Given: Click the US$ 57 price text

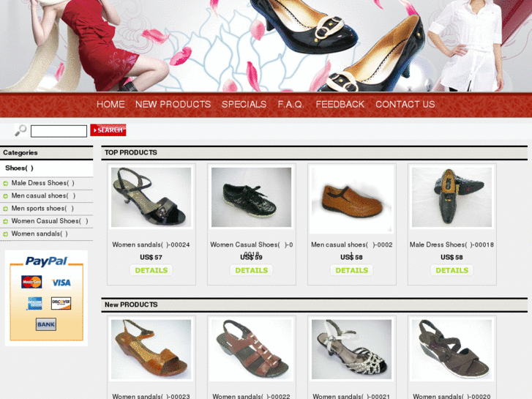Looking at the screenshot, I should (151, 258).
